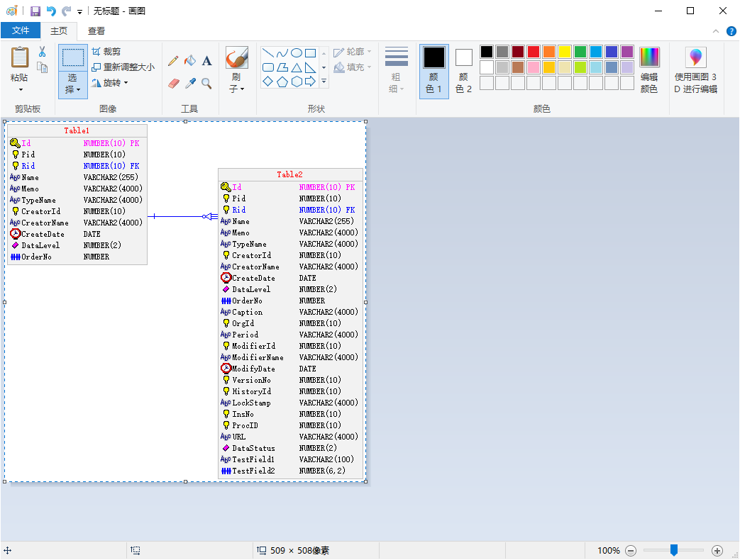The width and height of the screenshot is (740, 560).
Task: Click 编辑颜色 edit colors button
Action: [x=649, y=69]
